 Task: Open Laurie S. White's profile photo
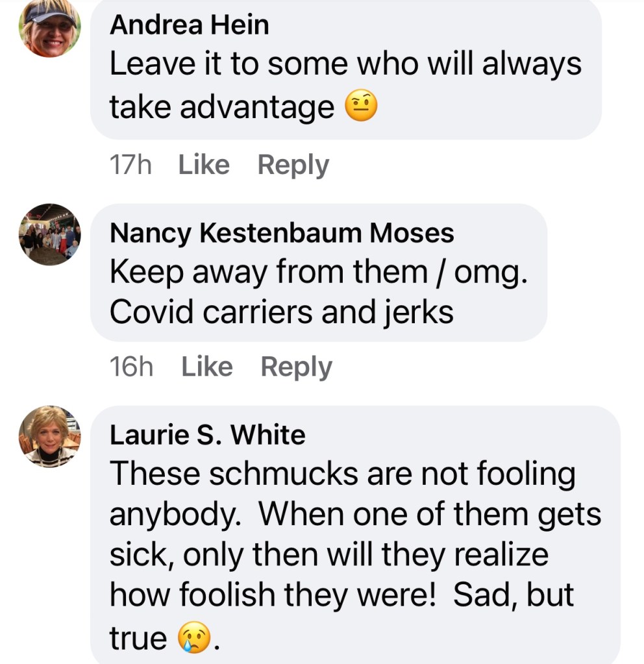point(49,436)
